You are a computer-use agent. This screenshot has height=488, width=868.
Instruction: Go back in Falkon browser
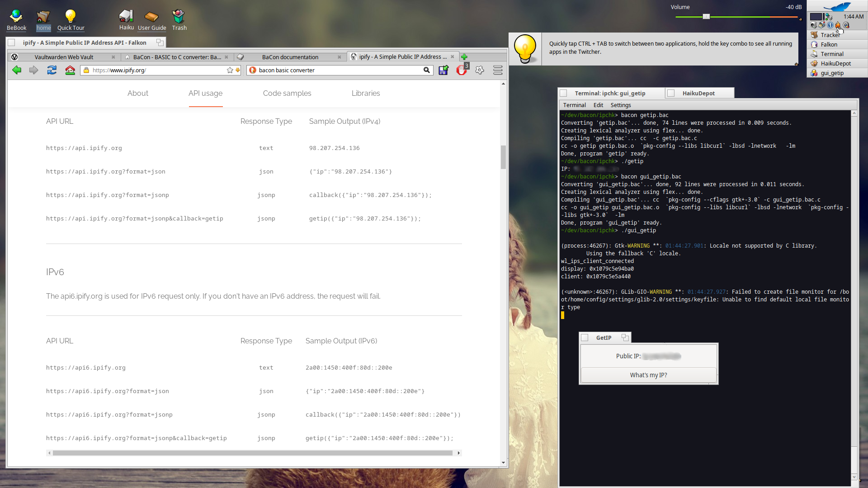[x=17, y=70]
